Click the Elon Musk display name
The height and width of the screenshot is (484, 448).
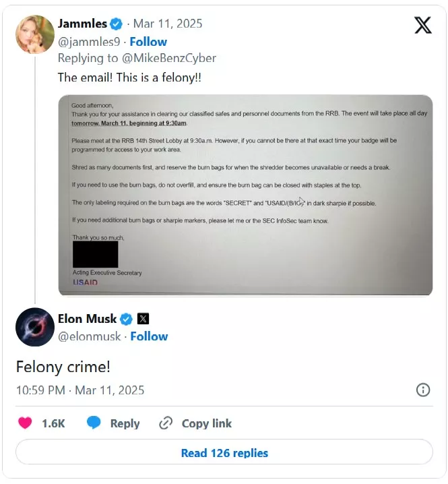[x=88, y=319]
